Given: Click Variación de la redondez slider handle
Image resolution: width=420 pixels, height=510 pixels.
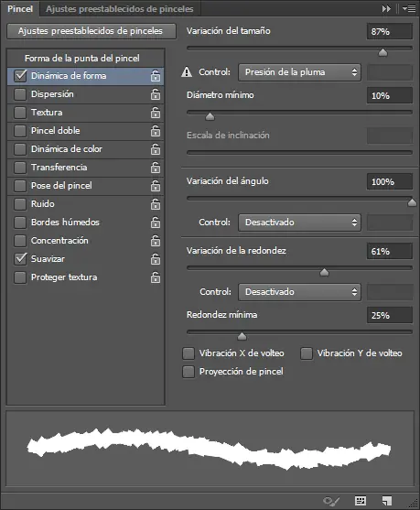Looking at the screenshot, I should coord(324,272).
